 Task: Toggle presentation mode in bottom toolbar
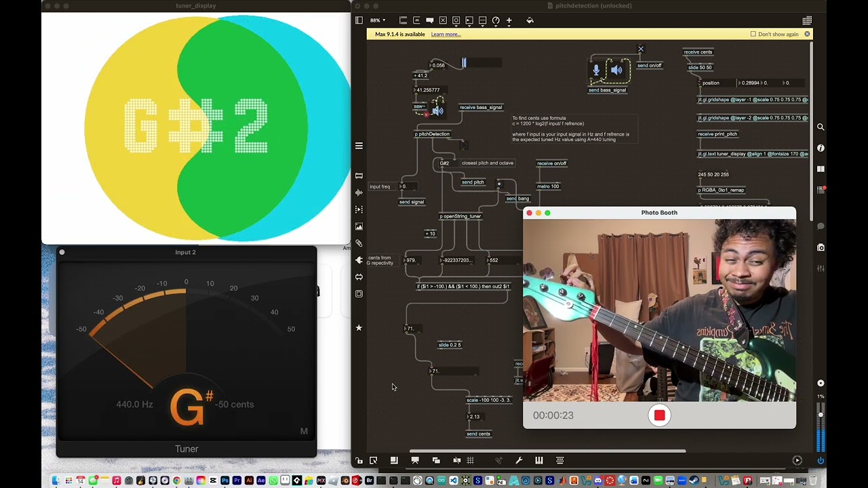[415, 460]
